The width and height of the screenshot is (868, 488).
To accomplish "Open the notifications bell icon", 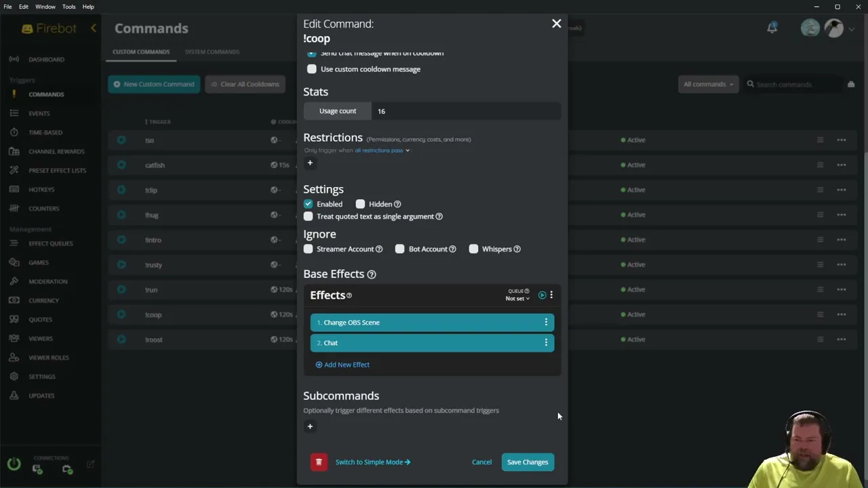I will (772, 28).
